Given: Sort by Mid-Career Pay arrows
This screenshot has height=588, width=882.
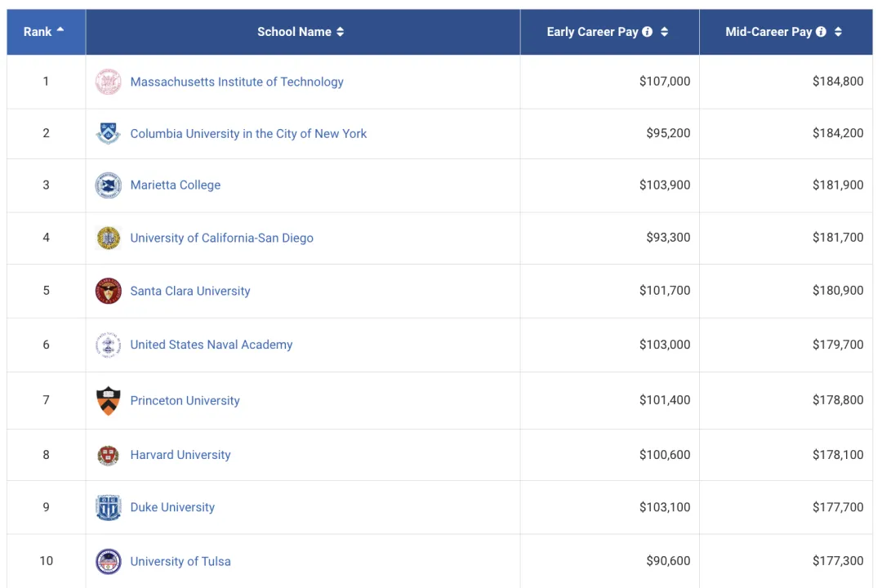Looking at the screenshot, I should 838,32.
